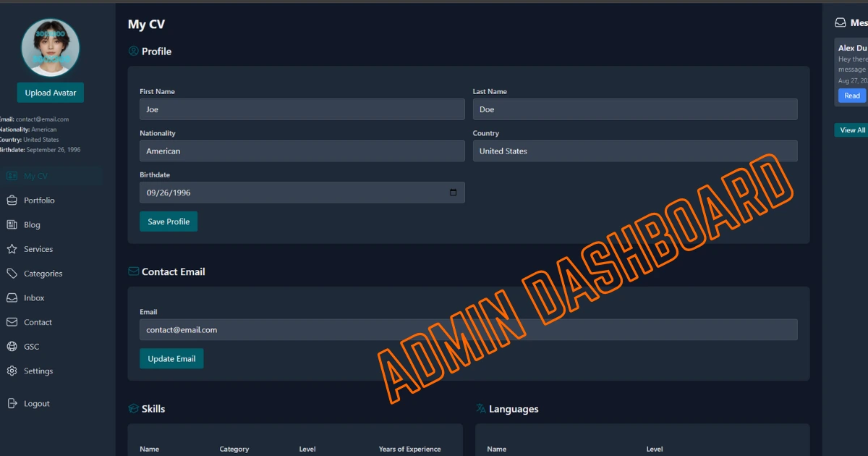Viewport: 868px width, 456px height.
Task: Click the Update Email button
Action: pos(171,359)
